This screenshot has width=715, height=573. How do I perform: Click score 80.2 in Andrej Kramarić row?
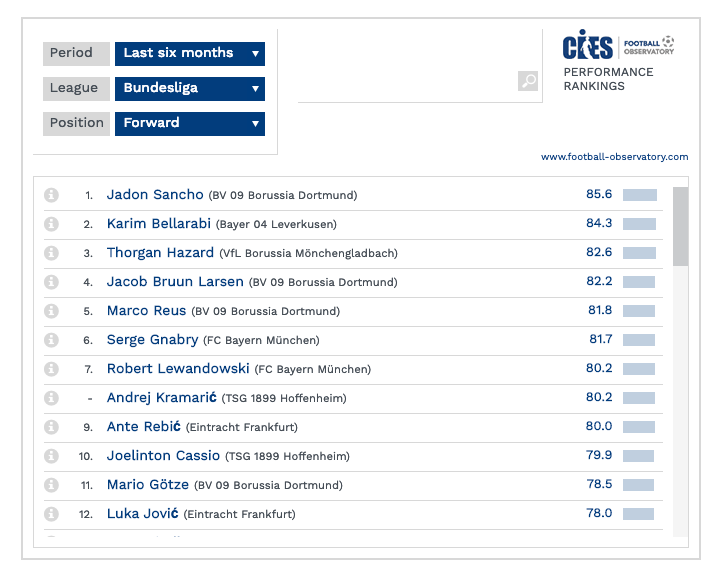pos(599,397)
